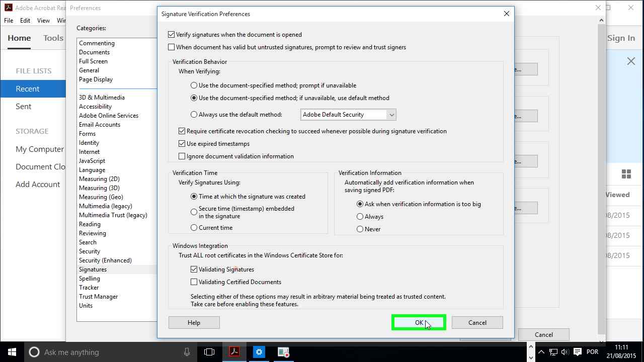Switch to the Home tab
Viewport: 644px width, 362px height.
coord(19,38)
